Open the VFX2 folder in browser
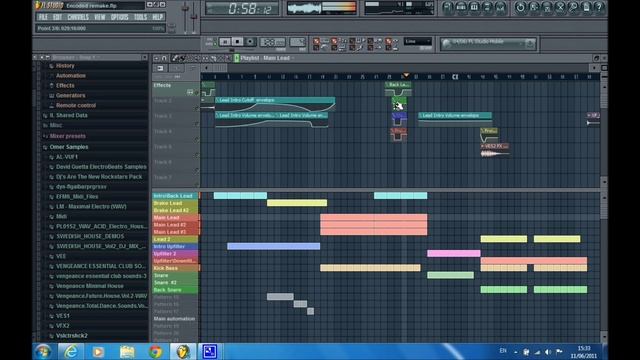 pyautogui.click(x=62, y=326)
